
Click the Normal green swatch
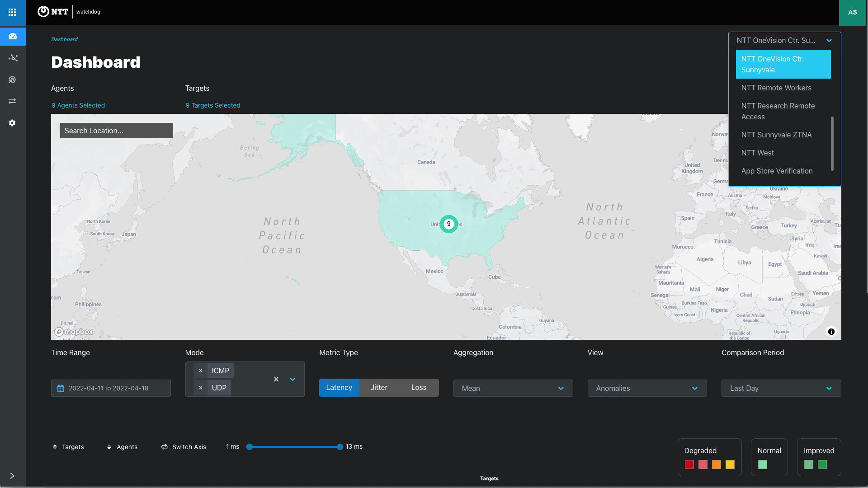[x=763, y=465]
